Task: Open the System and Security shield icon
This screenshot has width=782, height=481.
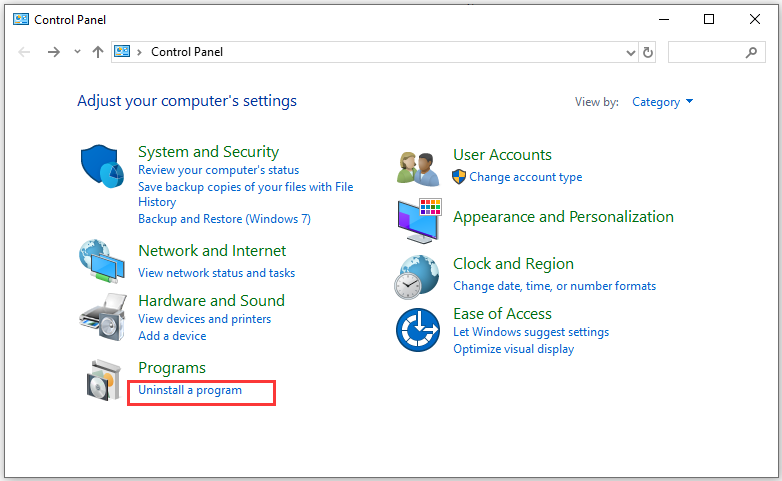Action: click(102, 166)
